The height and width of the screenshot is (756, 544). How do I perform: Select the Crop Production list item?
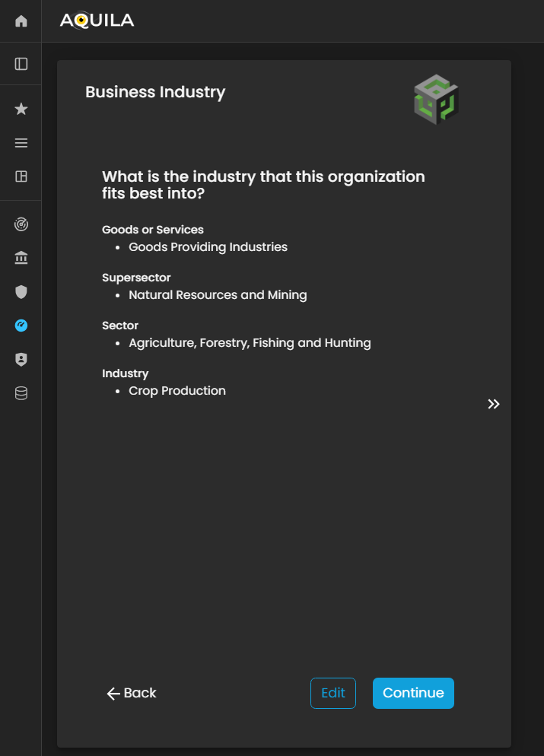point(177,391)
